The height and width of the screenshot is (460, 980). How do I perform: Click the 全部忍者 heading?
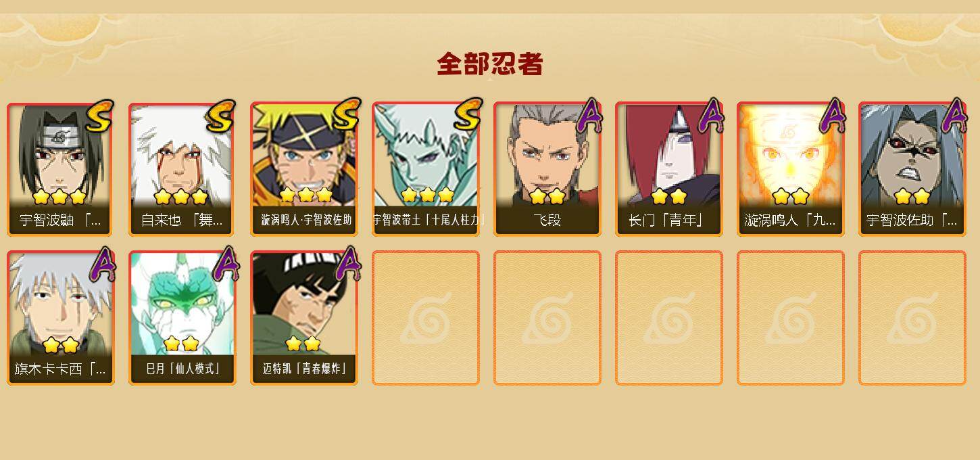[x=490, y=64]
